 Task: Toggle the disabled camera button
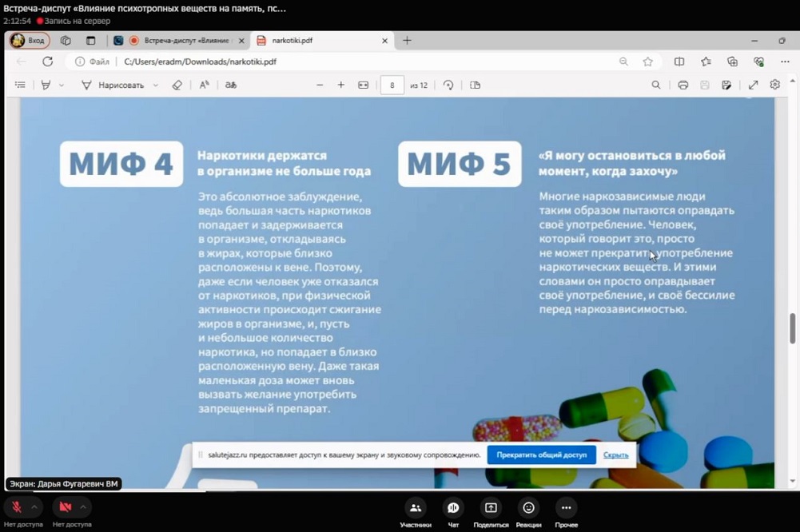coord(66,507)
